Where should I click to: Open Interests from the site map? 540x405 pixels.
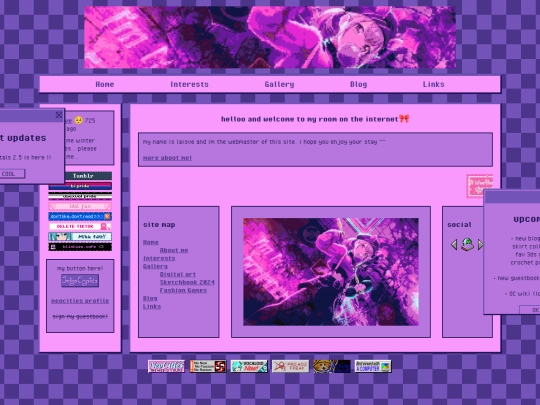click(159, 258)
